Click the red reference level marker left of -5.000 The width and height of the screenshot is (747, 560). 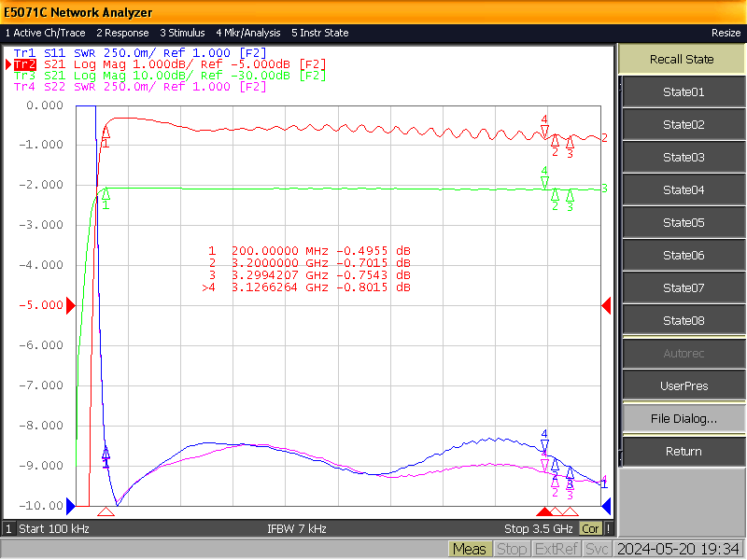(71, 305)
